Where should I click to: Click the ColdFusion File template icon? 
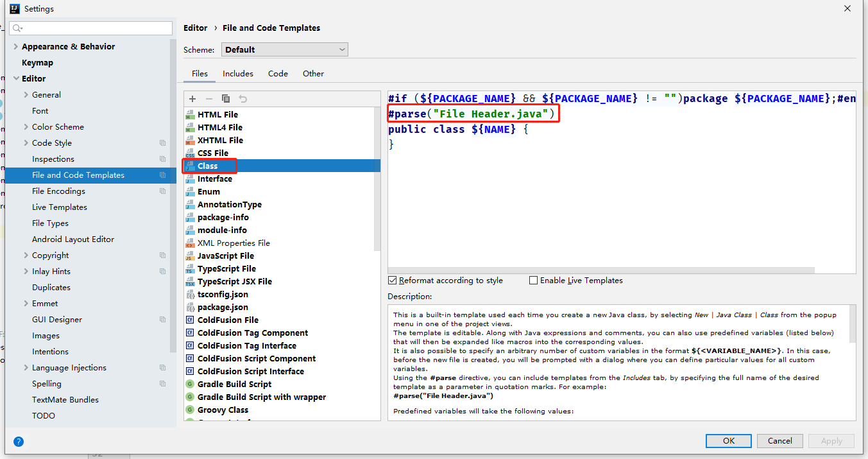coord(190,320)
